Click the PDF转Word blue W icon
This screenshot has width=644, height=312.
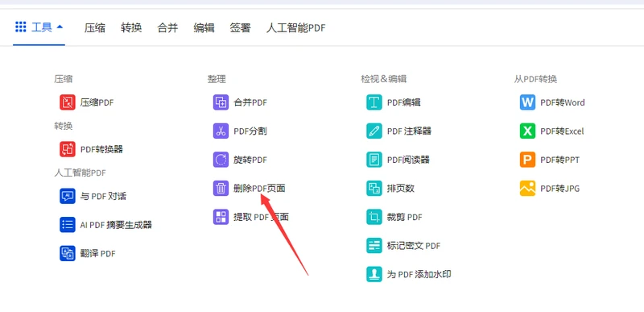[x=528, y=102]
